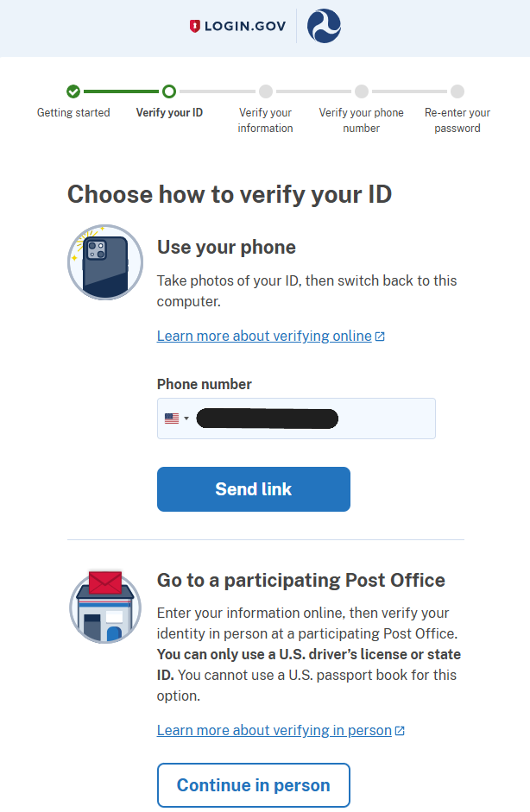Viewport: 530px width, 812px height.
Task: Open Learn more about verifying in person
Action: click(x=274, y=729)
